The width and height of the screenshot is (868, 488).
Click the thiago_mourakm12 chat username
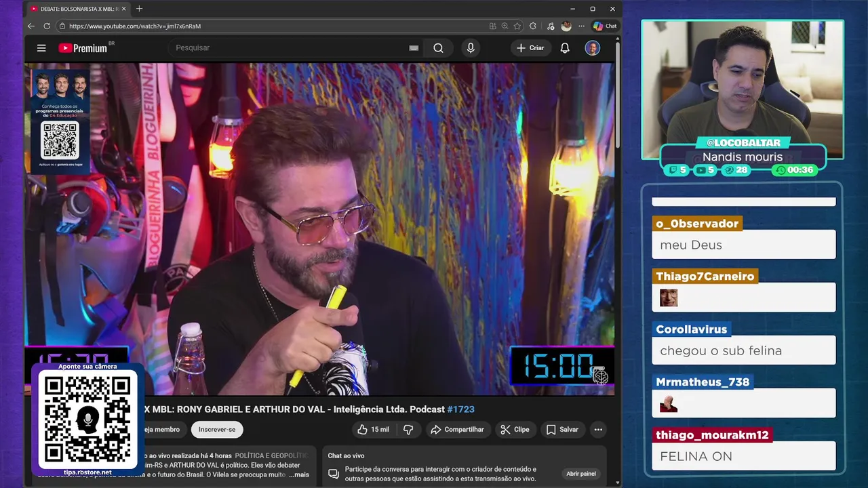click(712, 435)
